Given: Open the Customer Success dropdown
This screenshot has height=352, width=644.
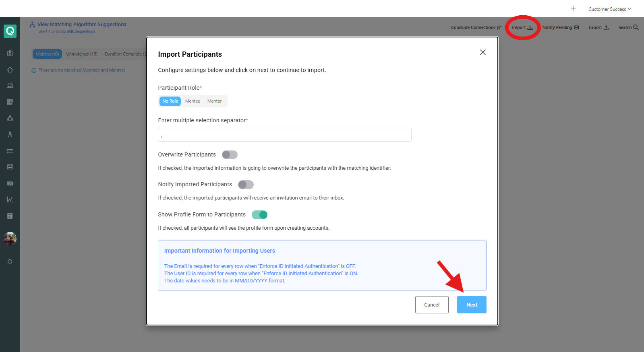Looking at the screenshot, I should pyautogui.click(x=610, y=9).
